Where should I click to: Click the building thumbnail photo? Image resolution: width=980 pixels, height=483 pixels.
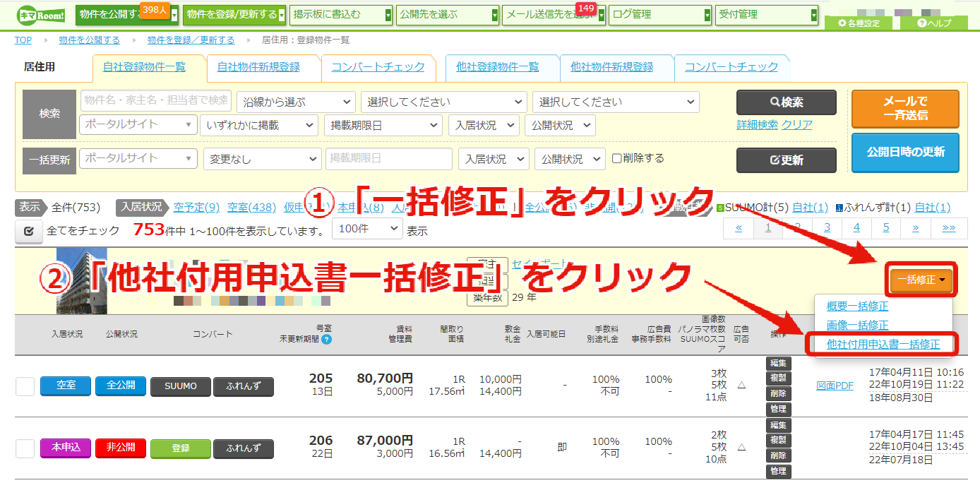point(81,282)
